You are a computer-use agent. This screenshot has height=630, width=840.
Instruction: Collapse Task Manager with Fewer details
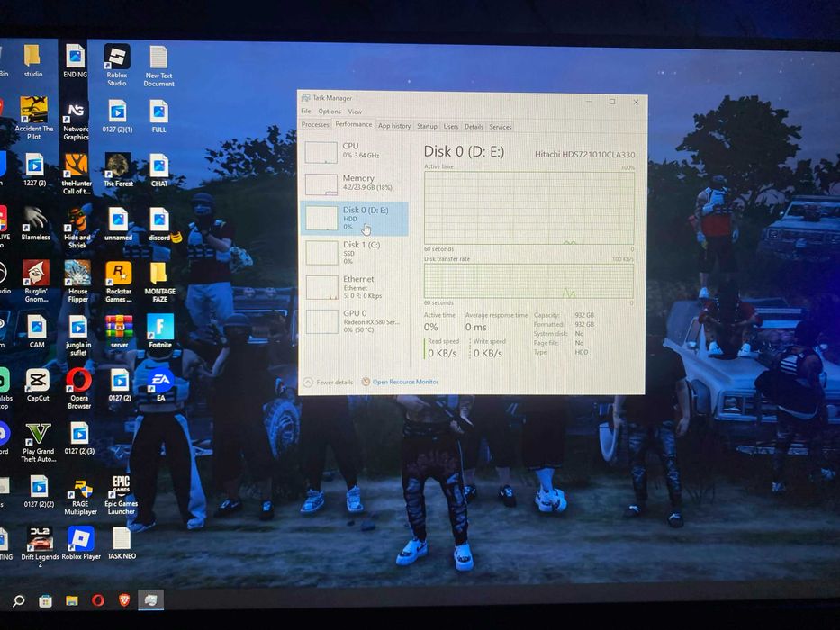(328, 382)
